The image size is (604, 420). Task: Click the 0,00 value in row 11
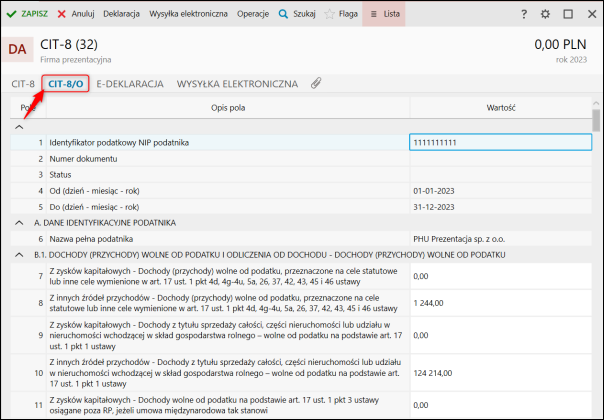[421, 405]
